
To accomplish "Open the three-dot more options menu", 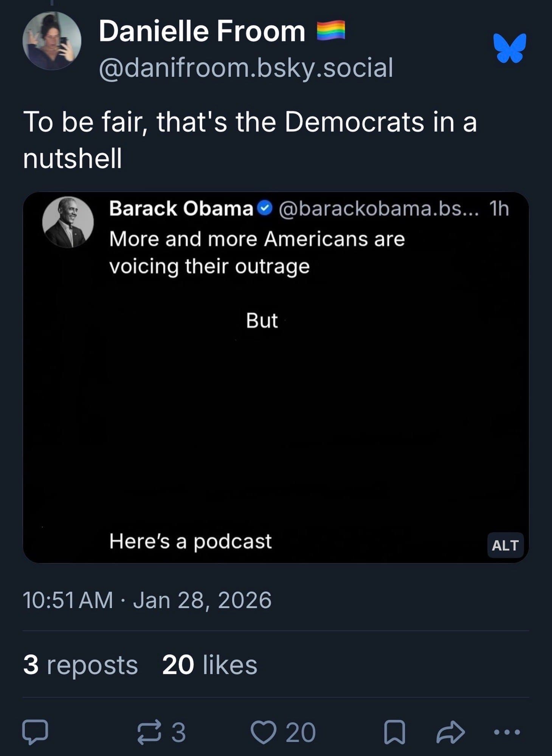I will point(507,732).
